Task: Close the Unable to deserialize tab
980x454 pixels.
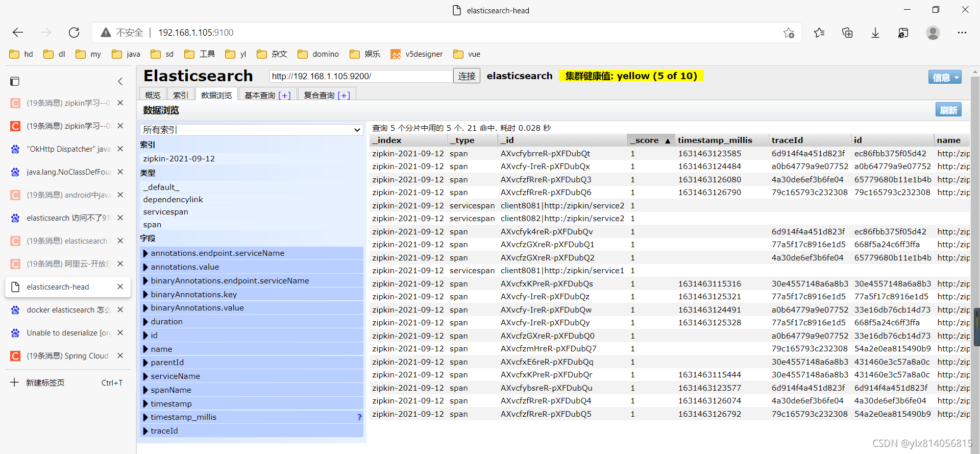Action: pos(120,332)
